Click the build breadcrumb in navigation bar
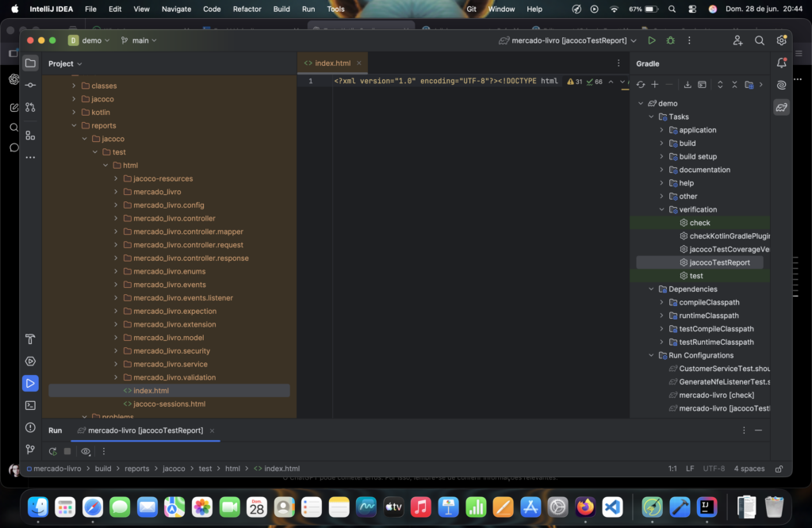The height and width of the screenshot is (528, 812). tap(103, 469)
